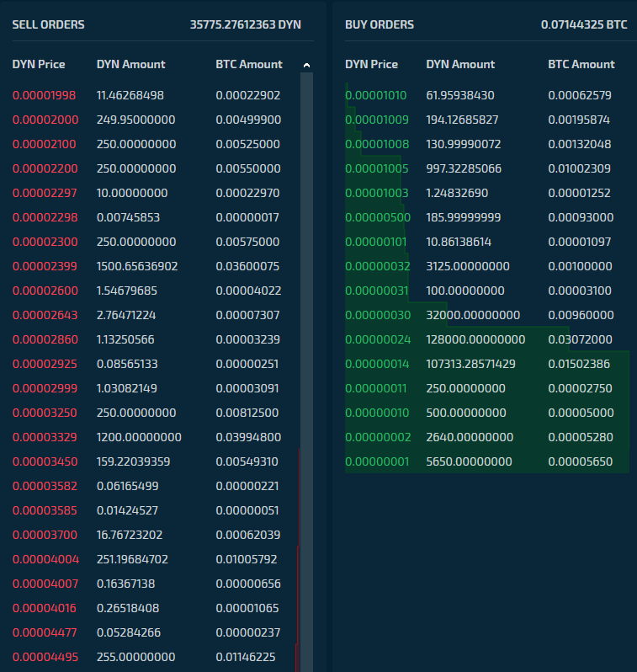Select sell order priced 0.00003585
The image size is (637, 672).
click(x=156, y=510)
